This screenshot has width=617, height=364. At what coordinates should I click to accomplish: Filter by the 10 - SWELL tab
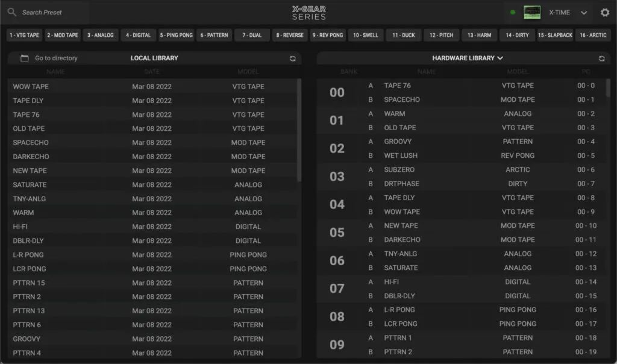pos(366,36)
